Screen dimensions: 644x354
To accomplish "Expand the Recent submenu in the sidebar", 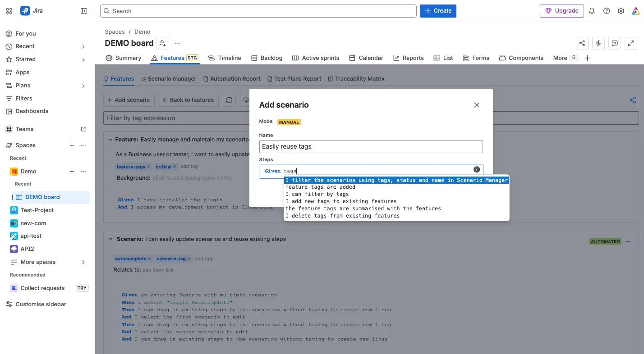I will click(83, 46).
